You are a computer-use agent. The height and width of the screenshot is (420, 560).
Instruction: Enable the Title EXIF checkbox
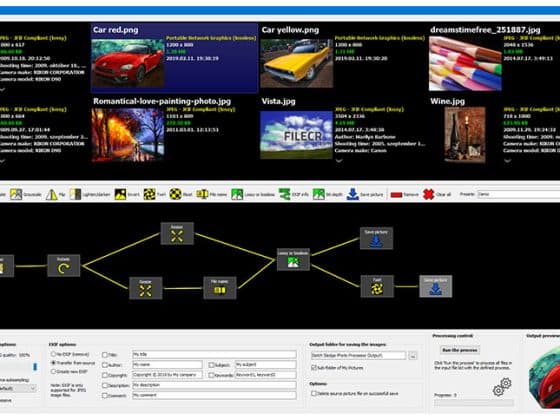105,355
